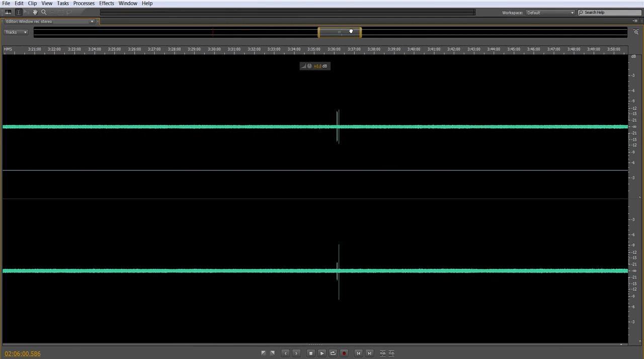Select the Zoom magnifier tool in toolbar
This screenshot has height=359, width=644.
pos(44,12)
